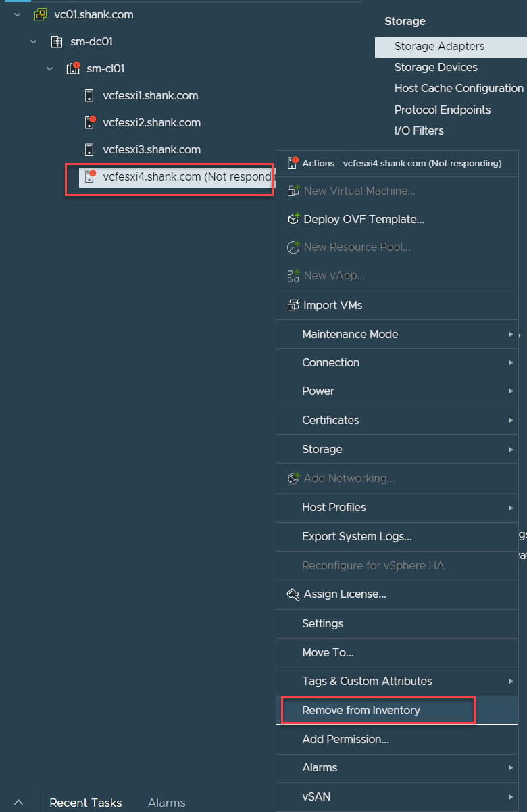Open Host Cache Configuration
Image resolution: width=527 pixels, height=812 pixels.
tap(459, 88)
